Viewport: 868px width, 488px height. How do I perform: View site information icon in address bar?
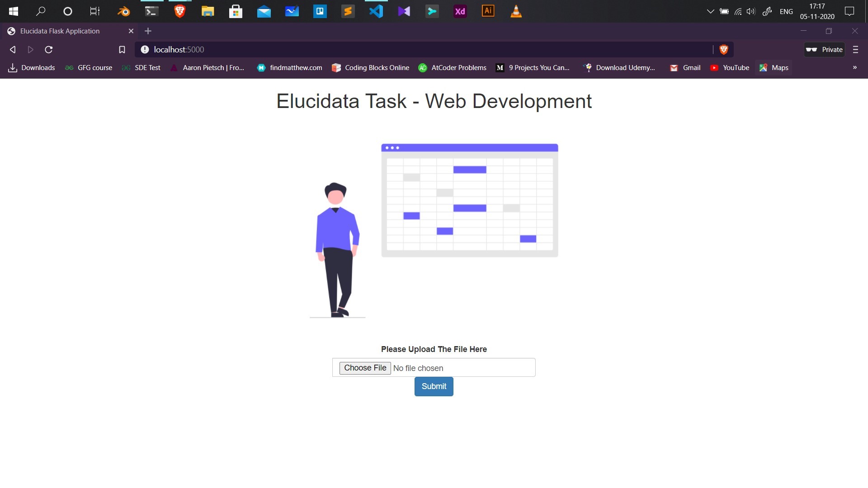point(145,50)
